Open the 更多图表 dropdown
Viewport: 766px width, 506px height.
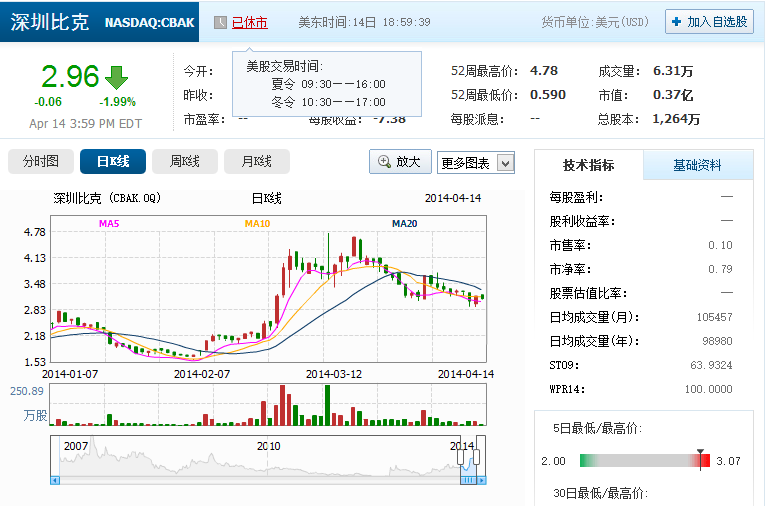coord(475,162)
